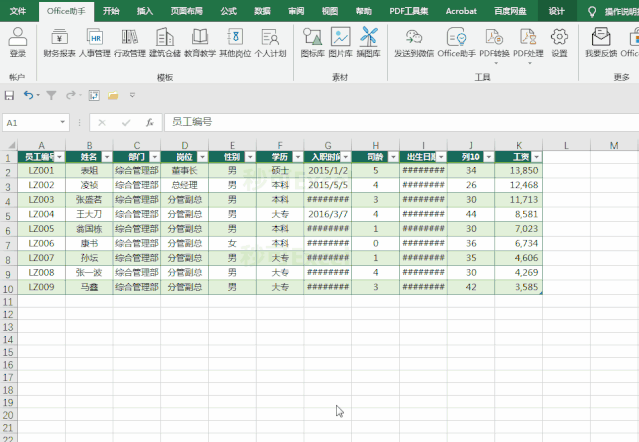The width and height of the screenshot is (639, 442).
Task: Click 我要反馈 feedback icon
Action: [x=601, y=42]
